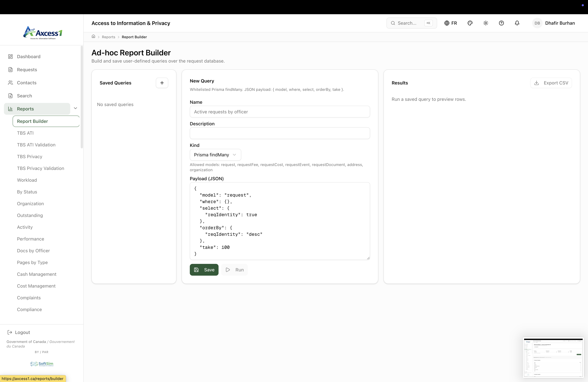Click the Axcess1 logo
The width and height of the screenshot is (588, 382).
43,33
